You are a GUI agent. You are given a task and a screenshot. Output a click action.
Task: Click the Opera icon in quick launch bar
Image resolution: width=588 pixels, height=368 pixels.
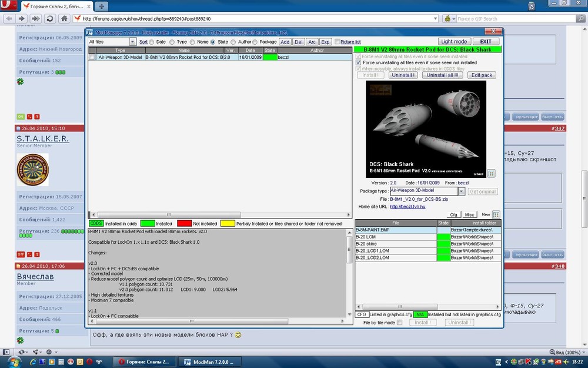(x=89, y=362)
